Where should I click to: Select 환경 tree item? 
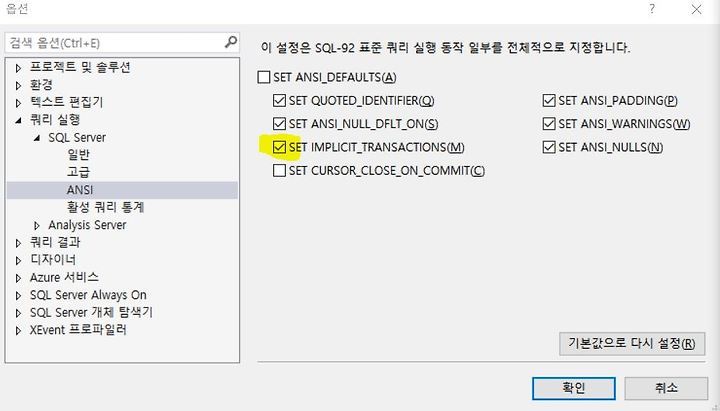[x=41, y=85]
